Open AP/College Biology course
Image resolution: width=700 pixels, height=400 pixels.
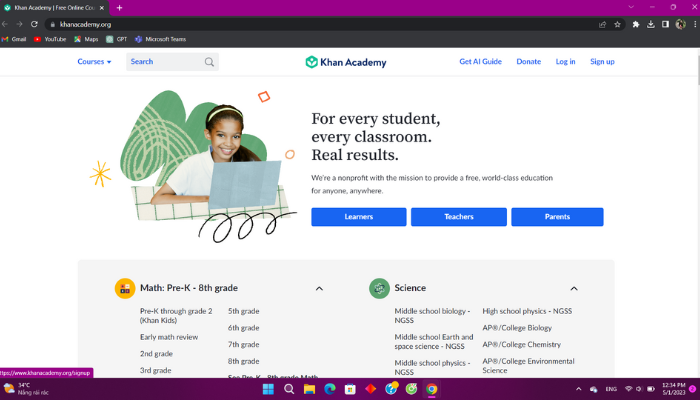(517, 328)
